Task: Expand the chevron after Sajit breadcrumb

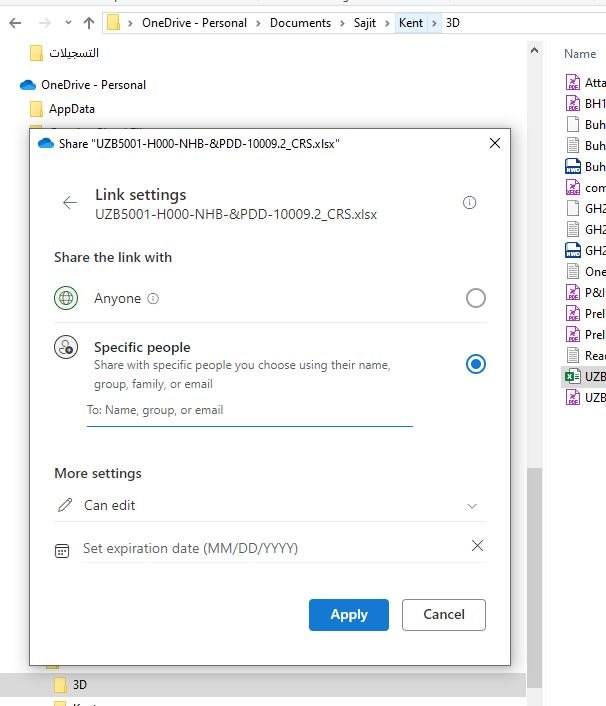Action: (x=387, y=23)
